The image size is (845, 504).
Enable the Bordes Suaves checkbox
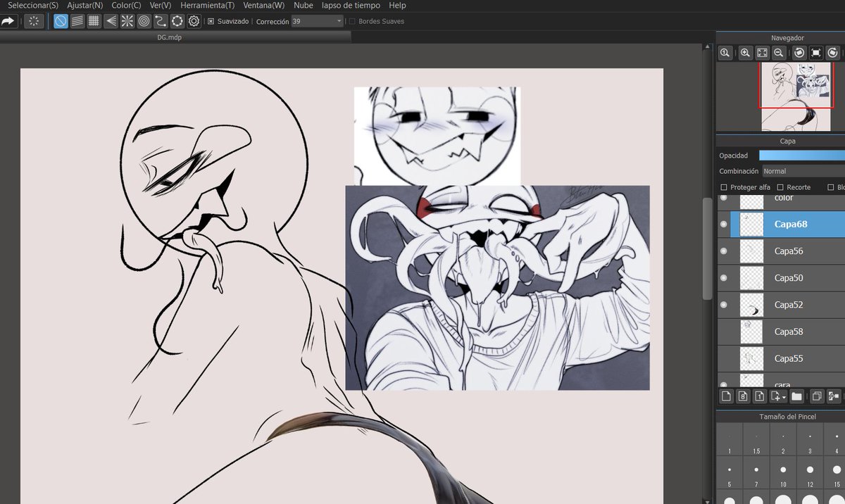[352, 22]
